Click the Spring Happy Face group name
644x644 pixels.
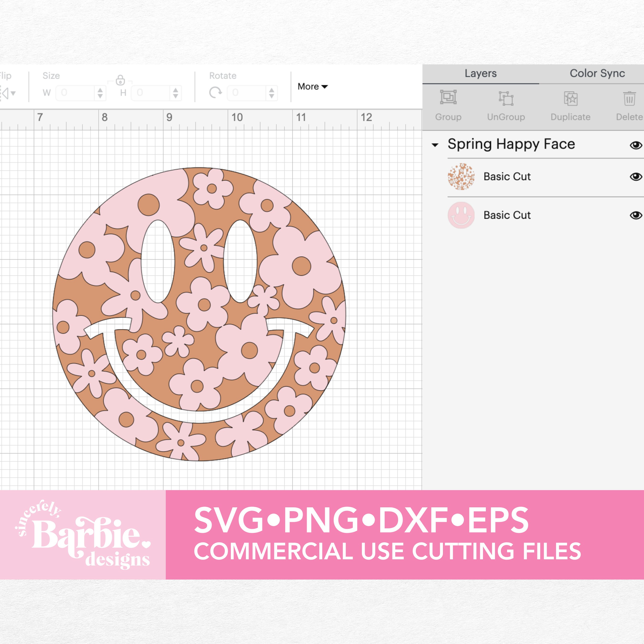click(x=512, y=144)
